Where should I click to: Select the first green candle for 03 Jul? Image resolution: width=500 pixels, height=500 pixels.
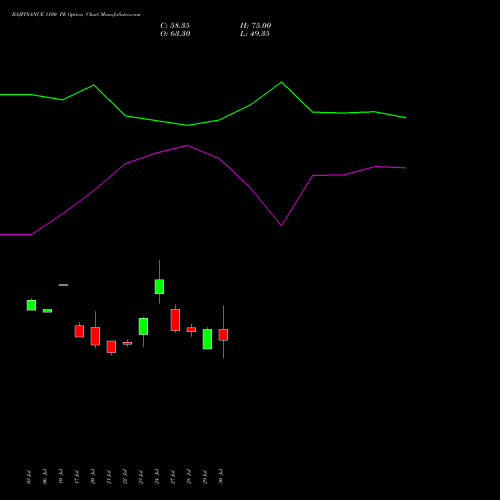31,305
